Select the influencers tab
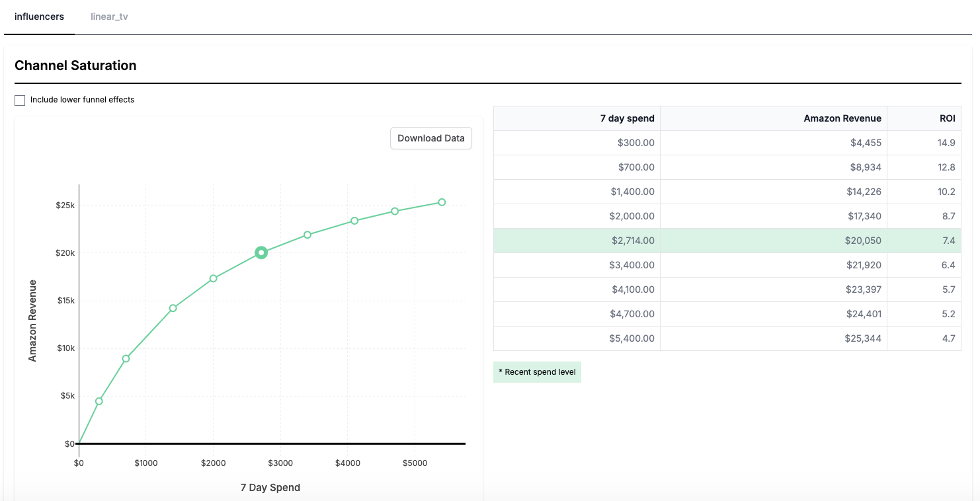The height and width of the screenshot is (501, 980). click(39, 17)
